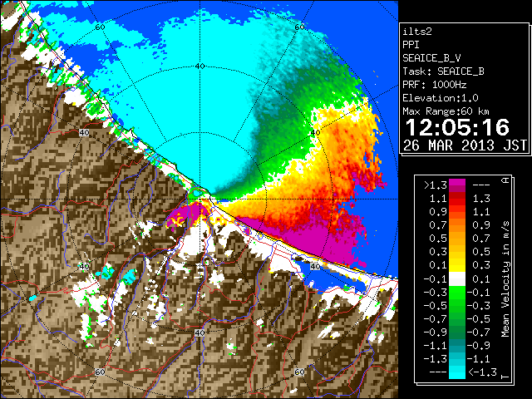The height and width of the screenshot is (399, 532).
Task: Click the 'PRF: 1000Hz' entry
Action: [x=434, y=85]
